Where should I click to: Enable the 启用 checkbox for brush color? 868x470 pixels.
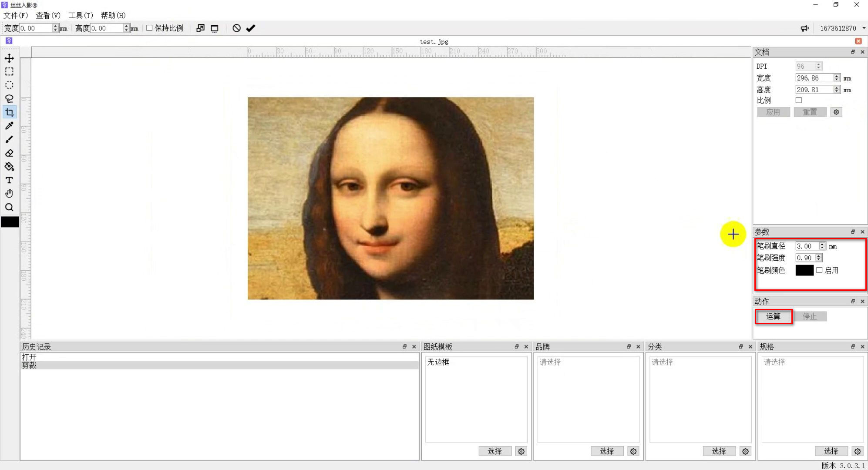click(x=820, y=270)
